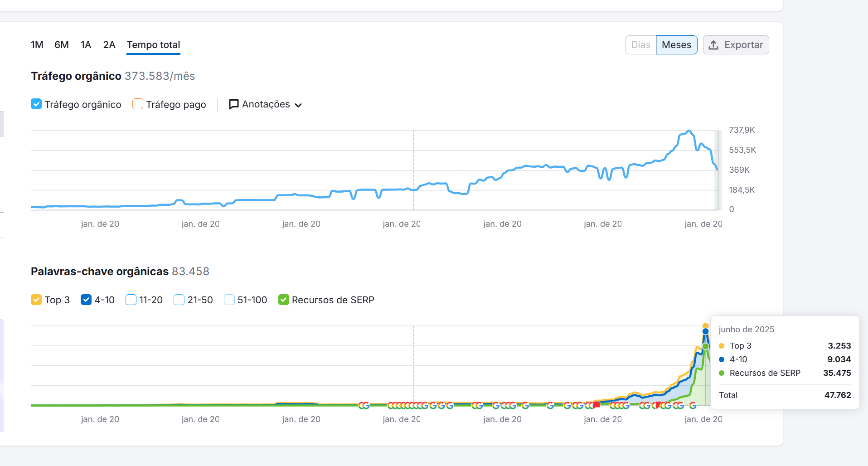Expand the Anotações dropdown chevron
868x466 pixels.
point(298,105)
